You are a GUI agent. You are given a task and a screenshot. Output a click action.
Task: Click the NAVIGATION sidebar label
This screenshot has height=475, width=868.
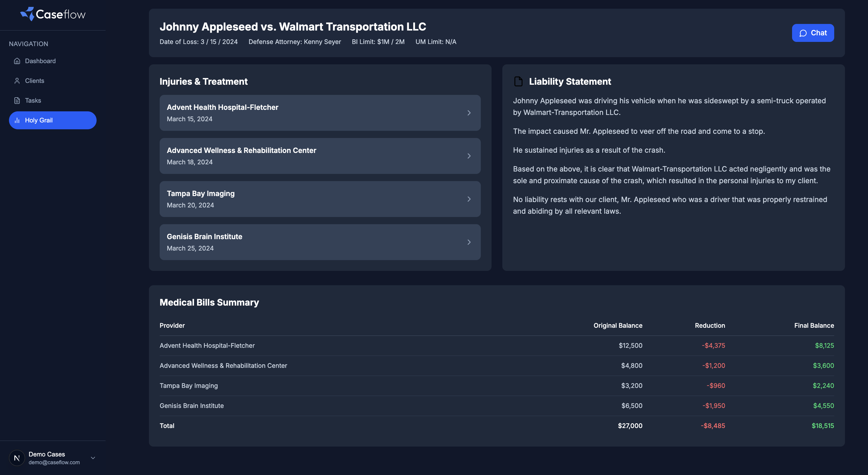pos(29,44)
